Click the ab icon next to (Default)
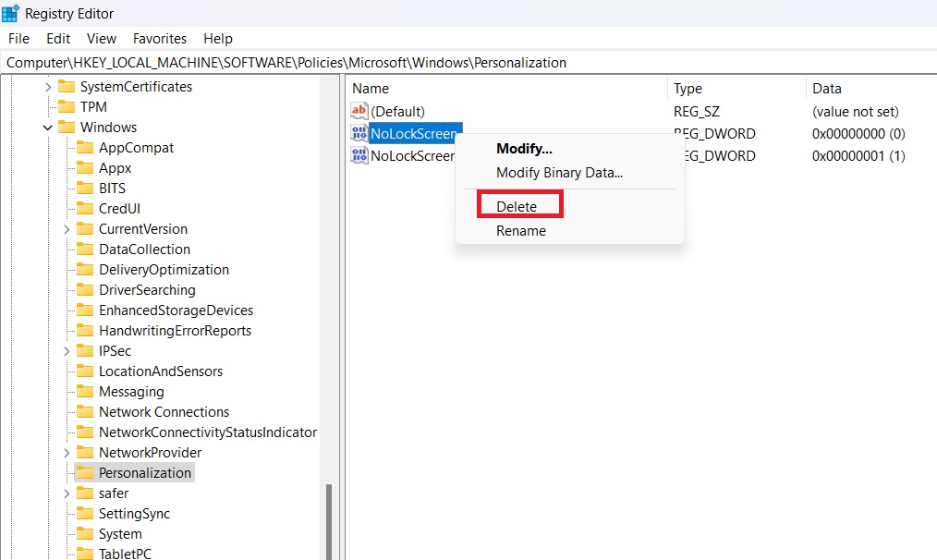This screenshot has height=560, width=937. (x=359, y=111)
